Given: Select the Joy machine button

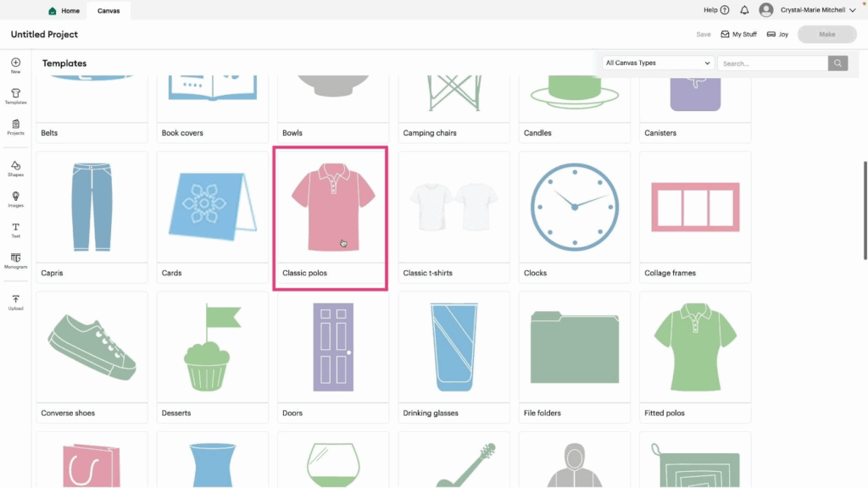Looking at the screenshot, I should coord(778,34).
